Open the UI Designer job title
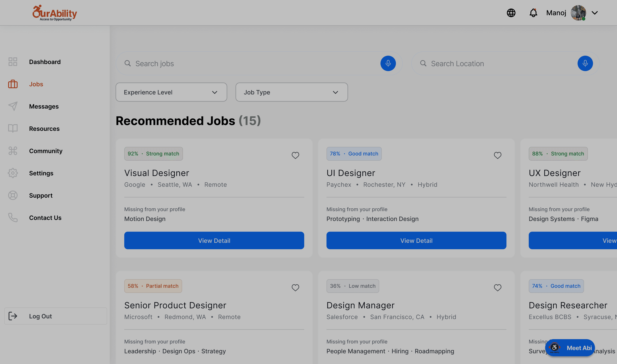617x364 pixels. tap(351, 173)
